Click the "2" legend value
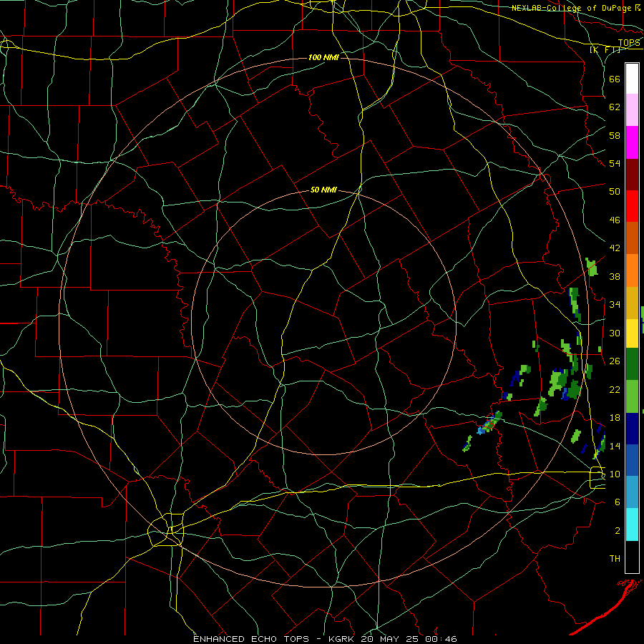This screenshot has width=644, height=644. [617, 531]
